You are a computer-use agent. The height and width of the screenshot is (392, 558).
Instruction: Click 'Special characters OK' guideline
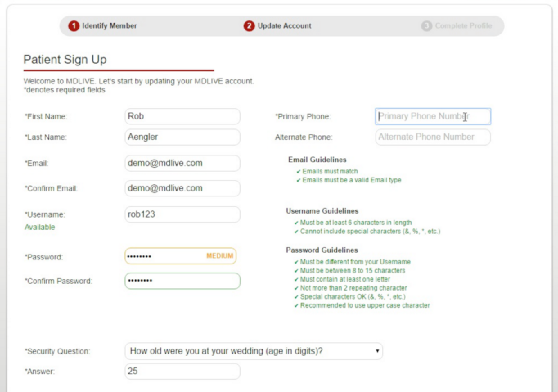(353, 297)
